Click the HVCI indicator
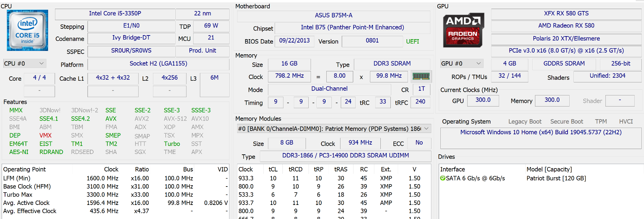 coord(626,122)
